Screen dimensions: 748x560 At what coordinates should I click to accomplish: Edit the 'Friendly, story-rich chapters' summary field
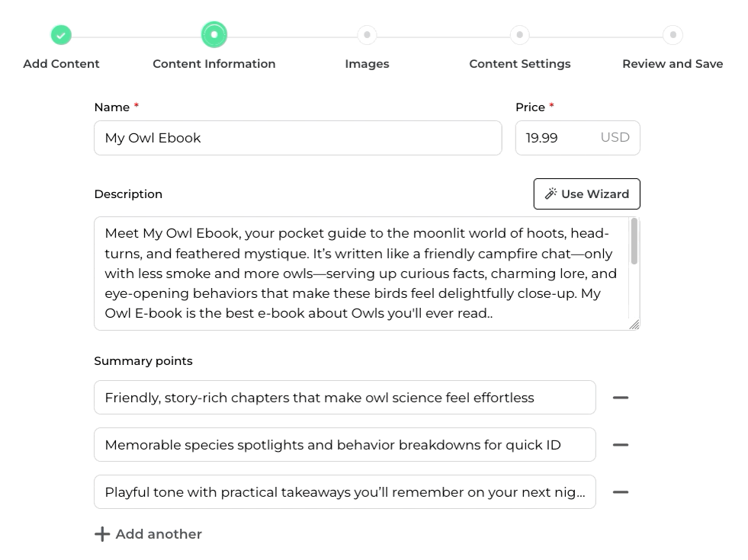(x=345, y=398)
